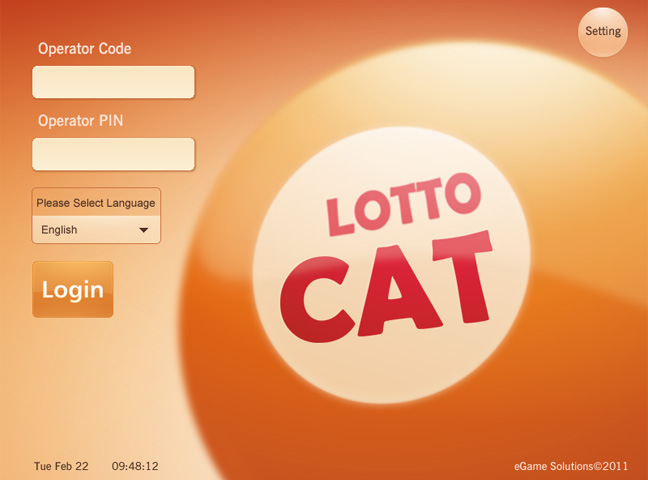648x480 pixels.
Task: Click the Lotto Cat ball logo
Action: 391,265
